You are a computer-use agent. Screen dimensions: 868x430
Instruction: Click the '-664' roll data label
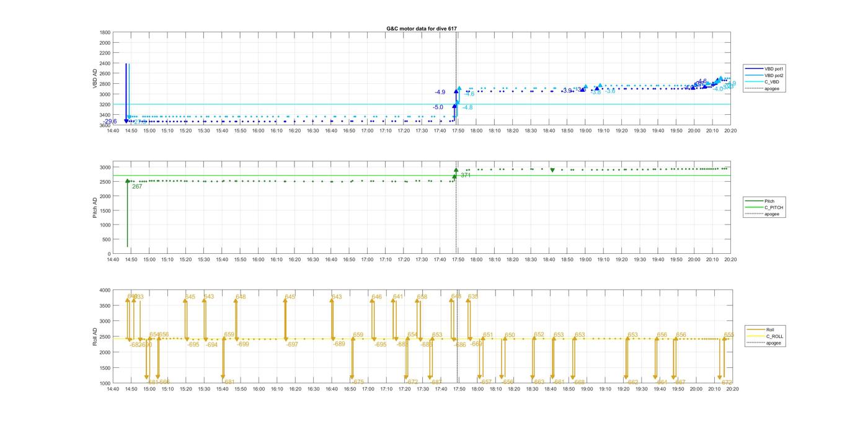click(662, 382)
